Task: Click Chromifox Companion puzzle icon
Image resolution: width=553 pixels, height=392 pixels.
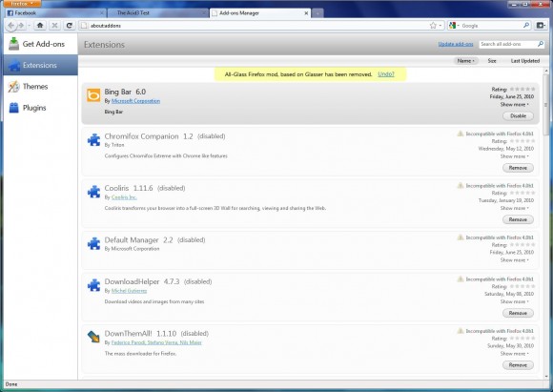Action: [93, 140]
